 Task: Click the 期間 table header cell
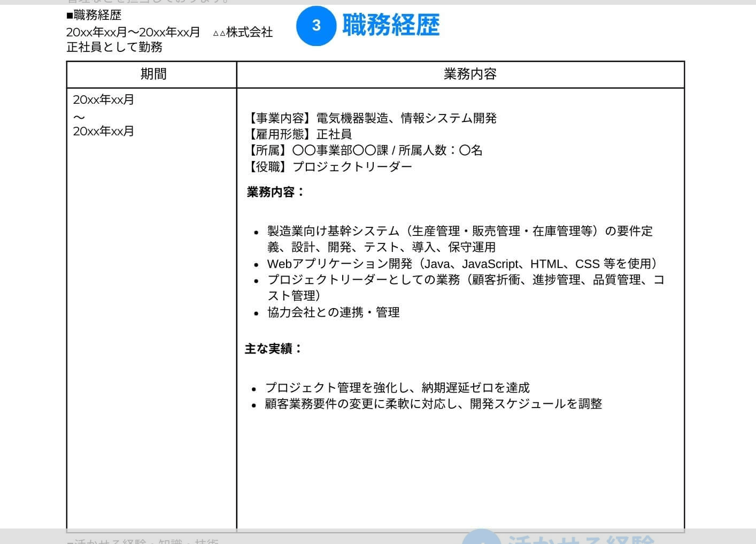point(153,74)
